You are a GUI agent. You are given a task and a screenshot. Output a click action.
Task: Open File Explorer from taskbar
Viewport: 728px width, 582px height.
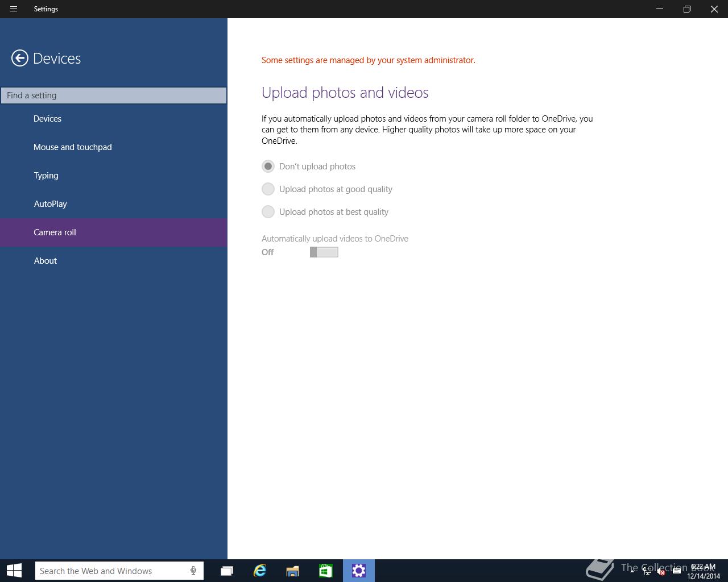pyautogui.click(x=292, y=571)
